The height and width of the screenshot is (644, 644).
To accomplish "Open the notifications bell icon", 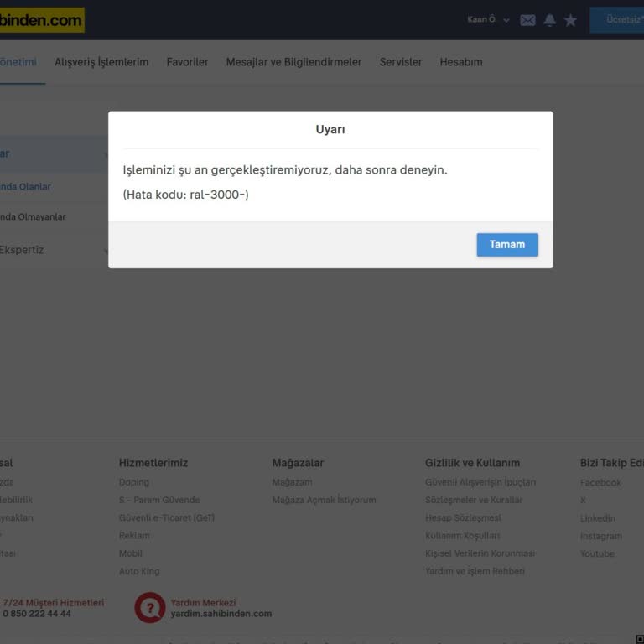I will (x=549, y=20).
